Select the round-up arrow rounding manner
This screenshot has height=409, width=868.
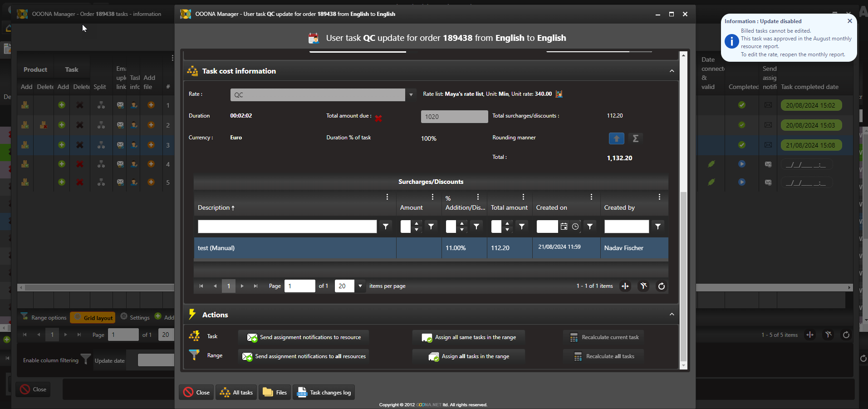tap(616, 138)
